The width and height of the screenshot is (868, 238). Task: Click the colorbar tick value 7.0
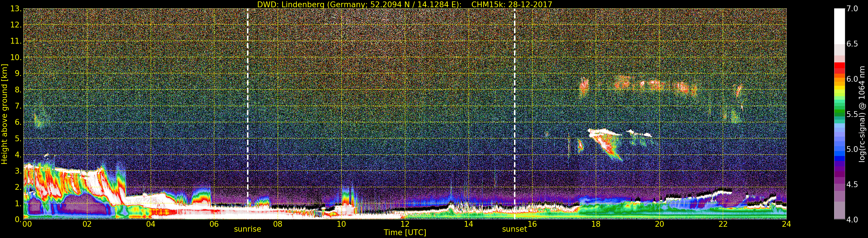(x=852, y=9)
